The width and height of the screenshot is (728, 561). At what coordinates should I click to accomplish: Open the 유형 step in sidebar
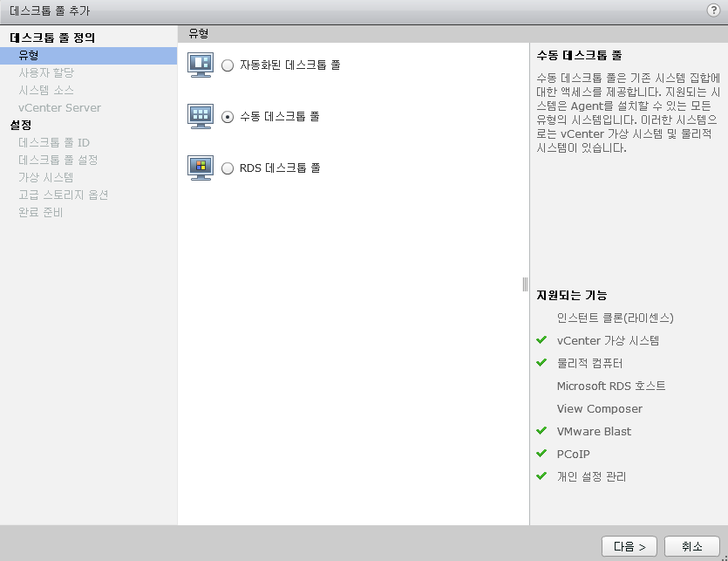pos(88,55)
